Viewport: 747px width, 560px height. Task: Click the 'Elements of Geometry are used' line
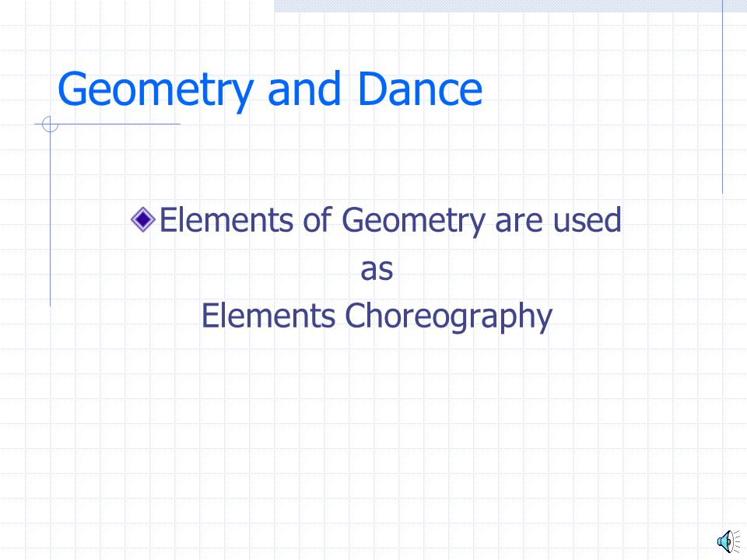(390, 220)
